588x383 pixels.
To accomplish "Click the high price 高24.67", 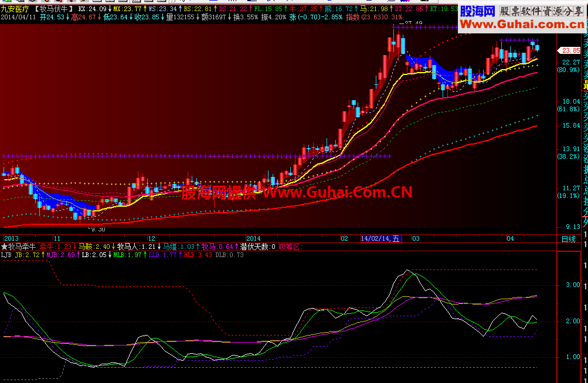I will (x=84, y=17).
